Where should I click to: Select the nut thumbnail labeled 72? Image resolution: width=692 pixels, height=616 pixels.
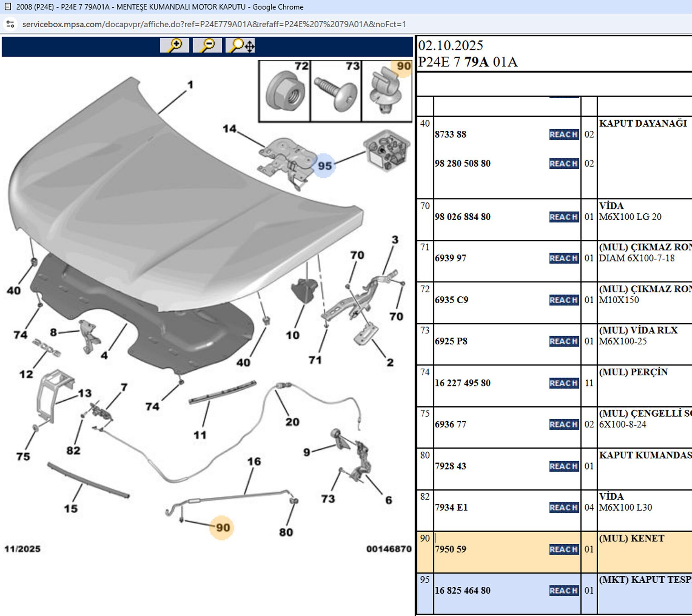285,91
